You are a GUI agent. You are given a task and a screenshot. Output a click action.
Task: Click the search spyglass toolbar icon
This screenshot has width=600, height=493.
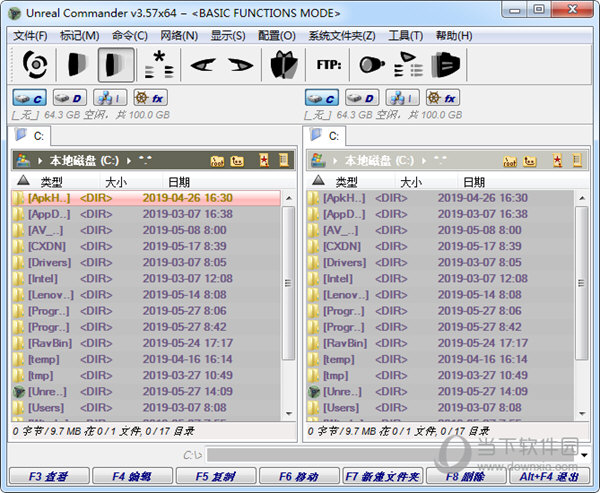pos(372,64)
